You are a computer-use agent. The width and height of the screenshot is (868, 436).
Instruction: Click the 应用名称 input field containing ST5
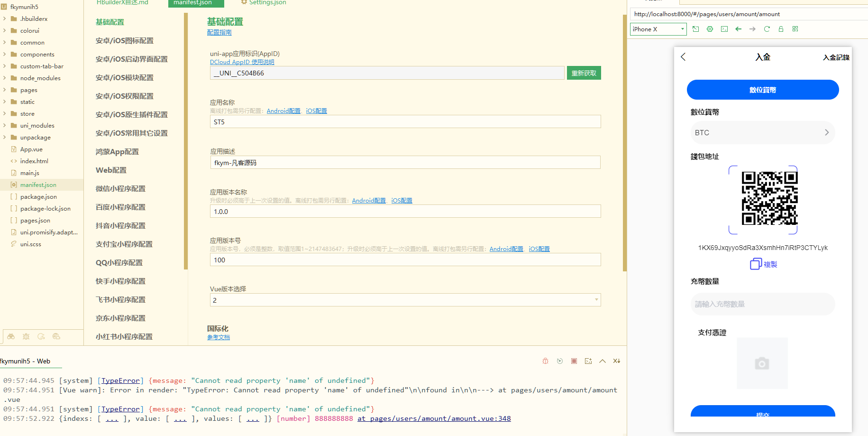point(405,122)
